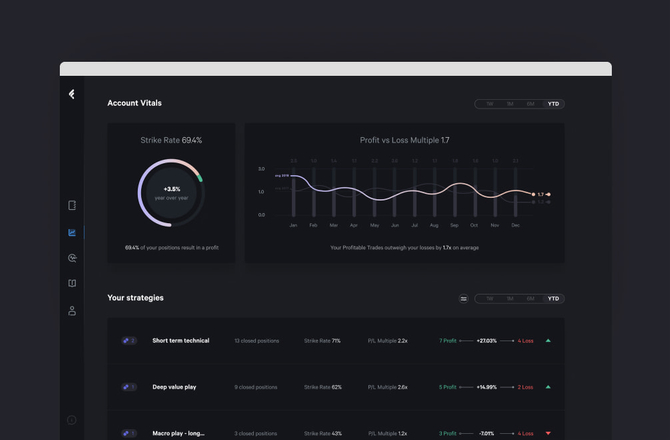
Task: Expand the Deep value play row arrow
Action: point(548,387)
